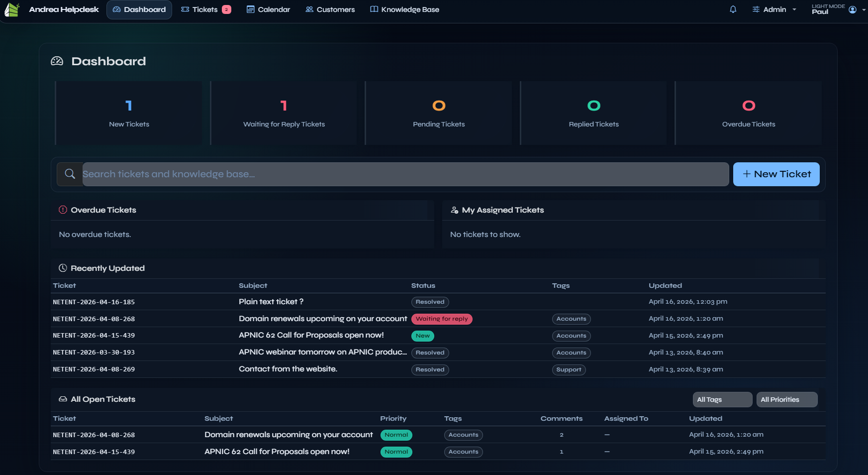Click the search magnifier icon
Image resolution: width=868 pixels, height=475 pixels.
pos(70,174)
